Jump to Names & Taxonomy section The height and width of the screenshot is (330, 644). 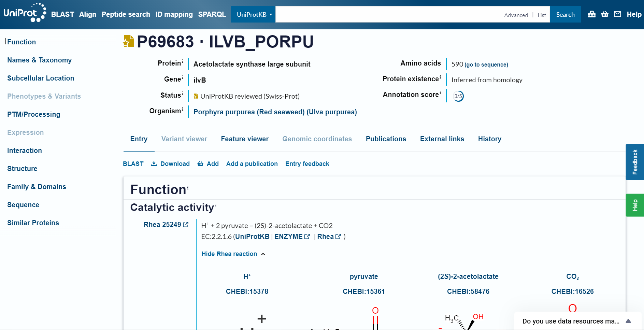[40, 60]
